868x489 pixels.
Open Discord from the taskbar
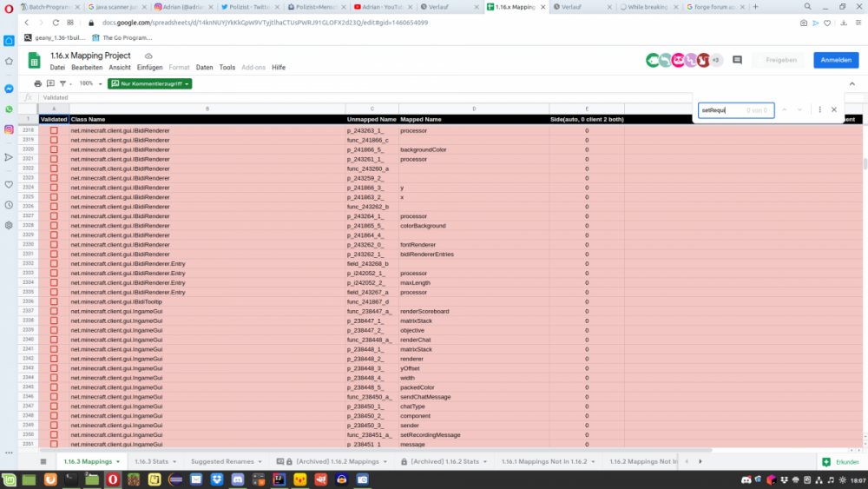tap(238, 479)
